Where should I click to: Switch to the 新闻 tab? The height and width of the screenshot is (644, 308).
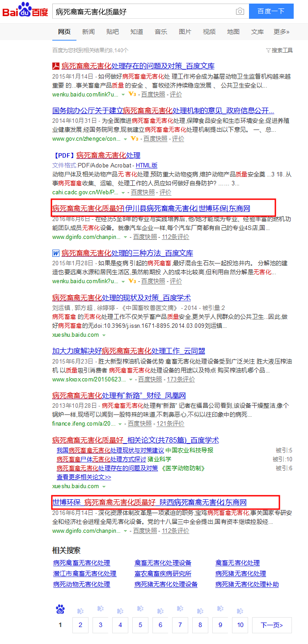pyautogui.click(x=89, y=32)
